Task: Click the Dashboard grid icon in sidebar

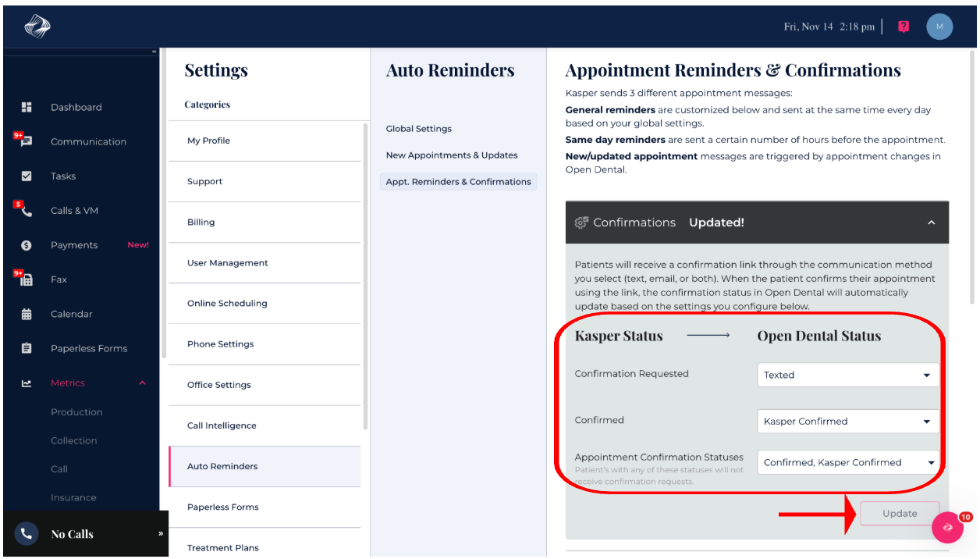Action: 27,107
